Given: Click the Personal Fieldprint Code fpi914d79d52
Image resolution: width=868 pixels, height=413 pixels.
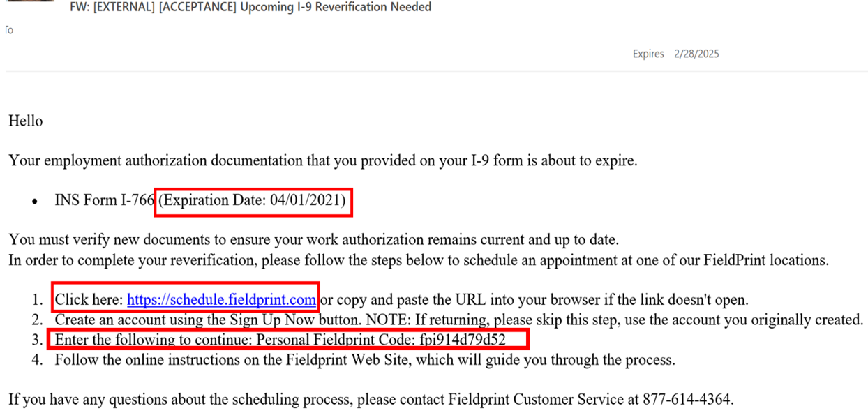Looking at the screenshot, I should coord(463,340).
